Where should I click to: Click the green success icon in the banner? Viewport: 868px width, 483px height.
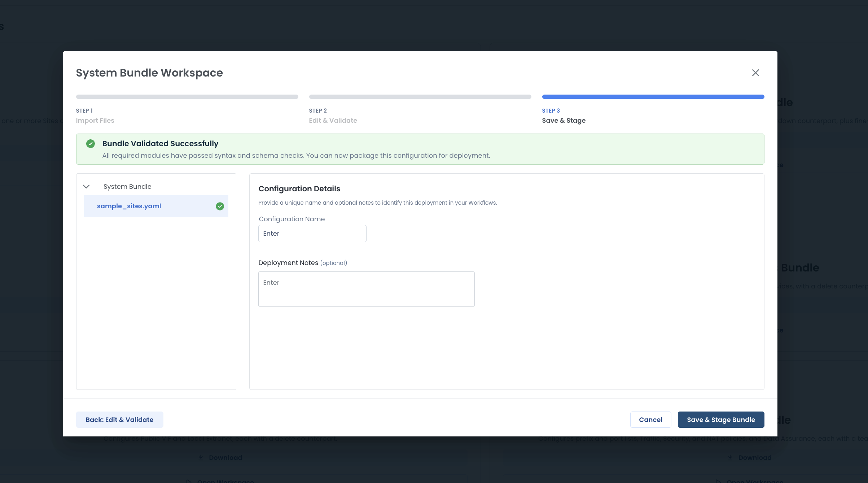point(91,144)
